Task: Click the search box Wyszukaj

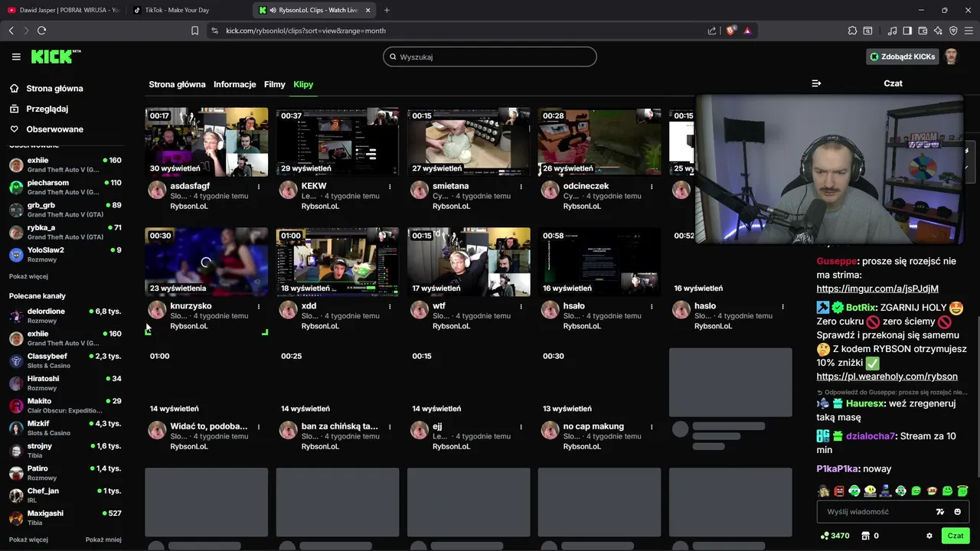Action: [x=490, y=57]
